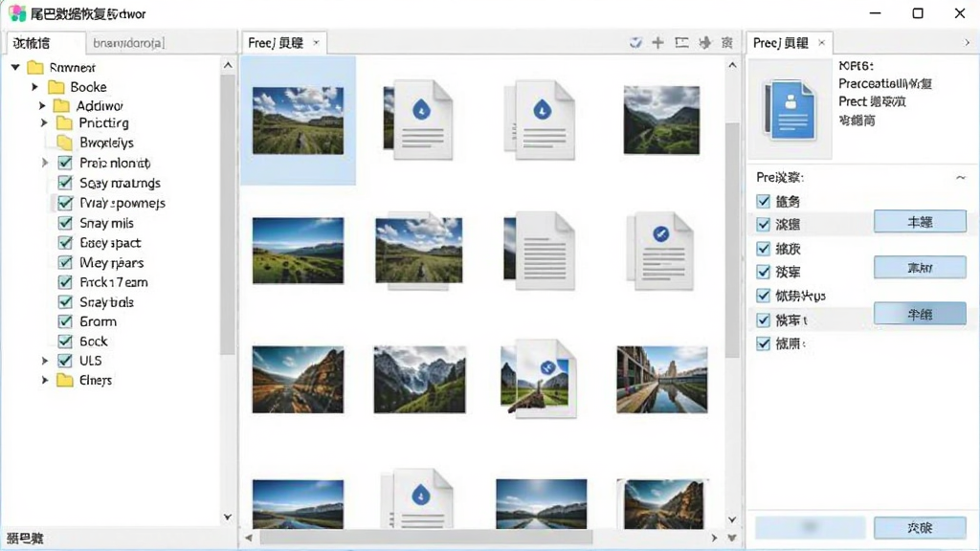Expand the Pnicting folder arrow
Viewport: 980px width, 551px height.
point(44,123)
